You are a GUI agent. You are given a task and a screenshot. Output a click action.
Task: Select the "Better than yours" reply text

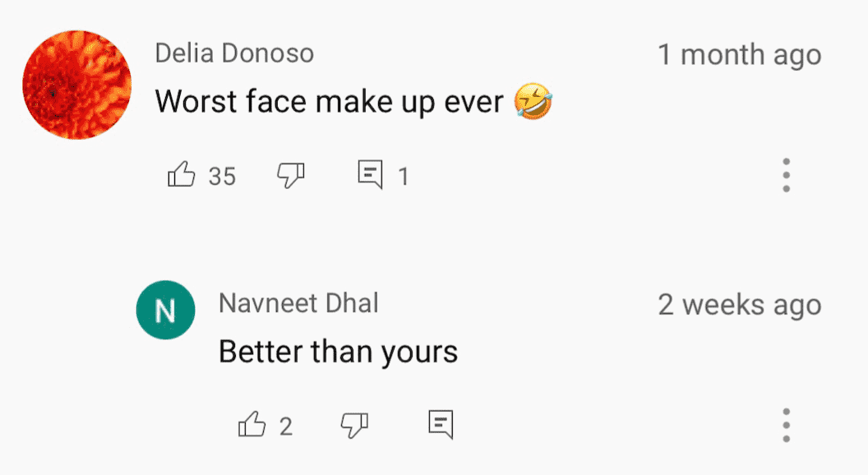point(338,353)
